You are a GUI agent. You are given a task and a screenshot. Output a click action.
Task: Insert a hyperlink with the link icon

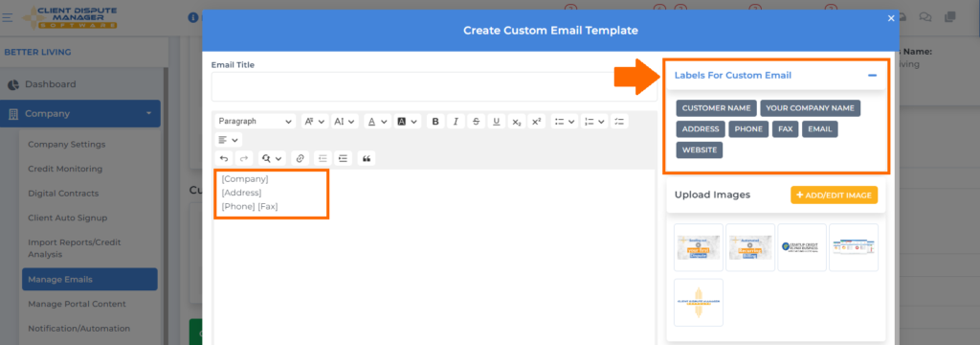click(300, 158)
